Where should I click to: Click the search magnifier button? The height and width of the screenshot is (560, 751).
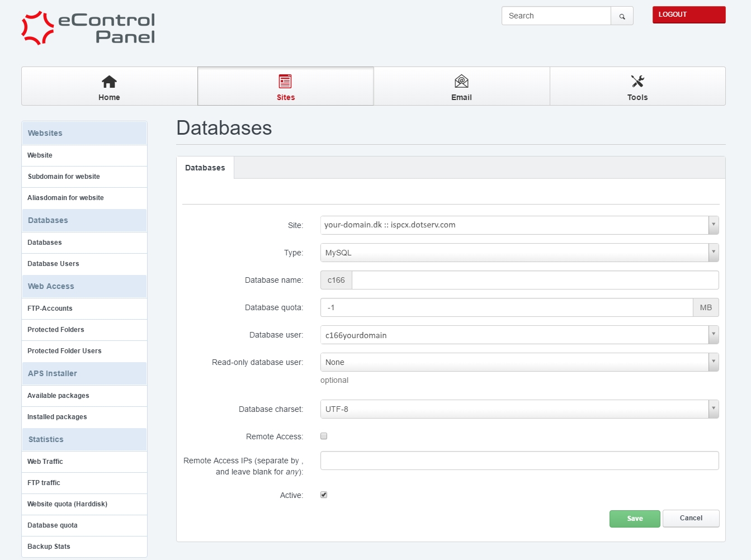(x=622, y=16)
